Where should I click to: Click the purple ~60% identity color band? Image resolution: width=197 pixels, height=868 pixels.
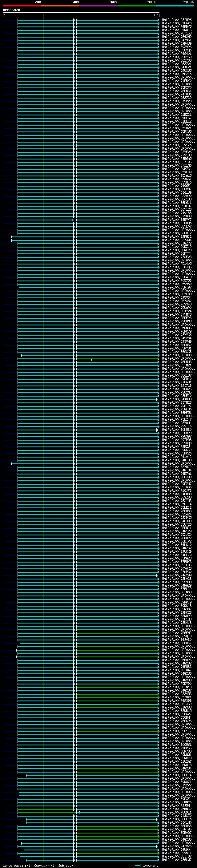pos(98,6)
